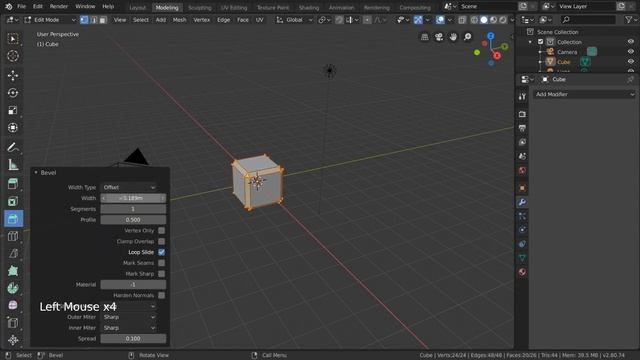The height and width of the screenshot is (360, 640).
Task: Open Inner Miter Sharp dropdown
Action: 129,328
